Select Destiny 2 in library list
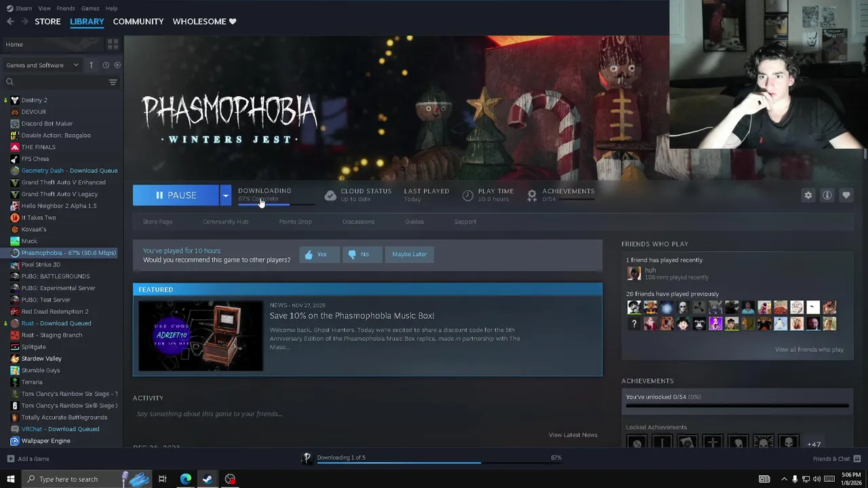The height and width of the screenshot is (488, 868). point(34,100)
